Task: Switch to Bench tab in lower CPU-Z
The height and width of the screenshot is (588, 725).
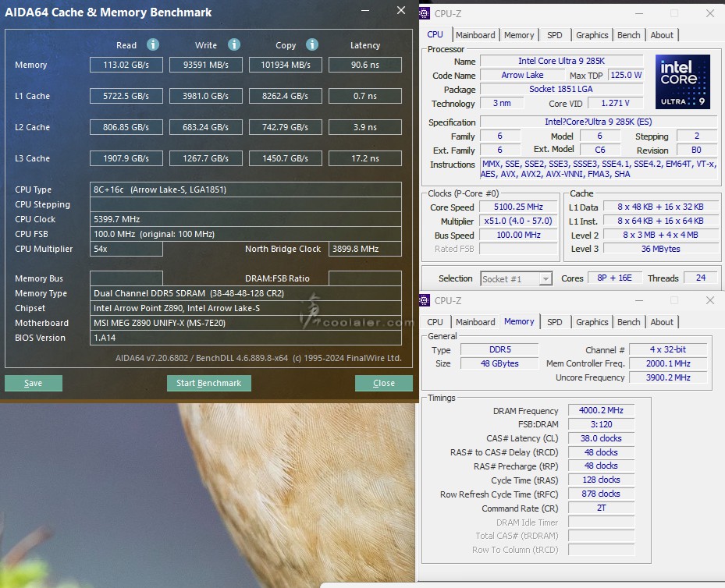Action: 628,322
